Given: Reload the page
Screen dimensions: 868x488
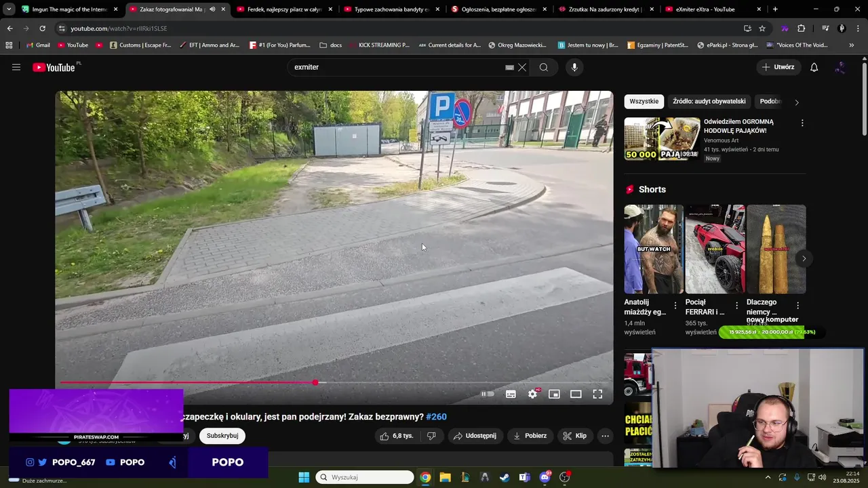Looking at the screenshot, I should pos(42,28).
